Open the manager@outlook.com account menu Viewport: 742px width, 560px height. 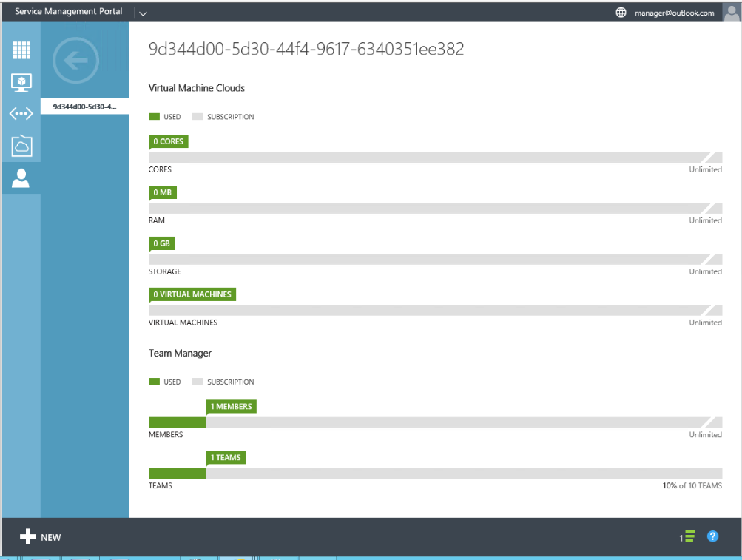click(x=674, y=13)
